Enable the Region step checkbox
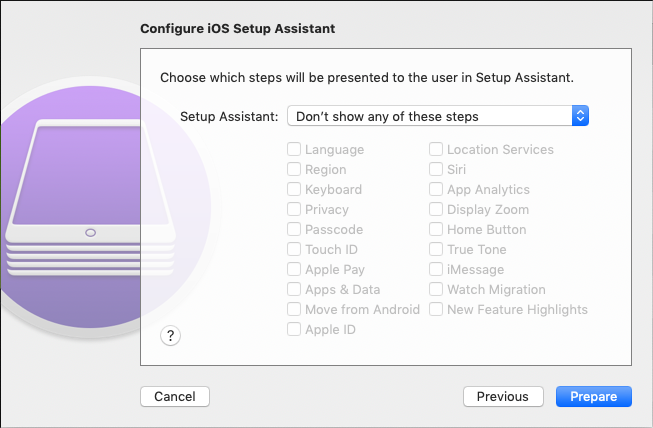653x428 pixels. point(295,170)
